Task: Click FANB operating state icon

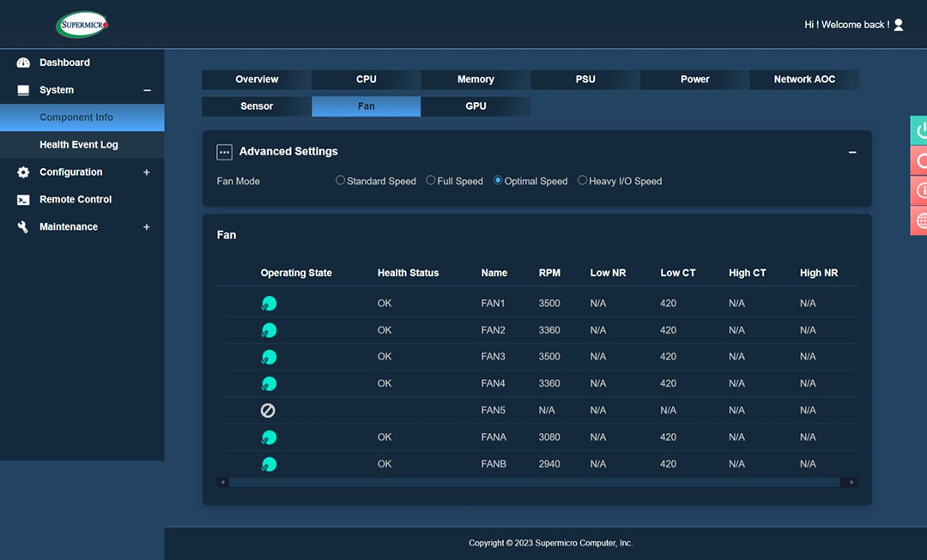Action: click(269, 464)
